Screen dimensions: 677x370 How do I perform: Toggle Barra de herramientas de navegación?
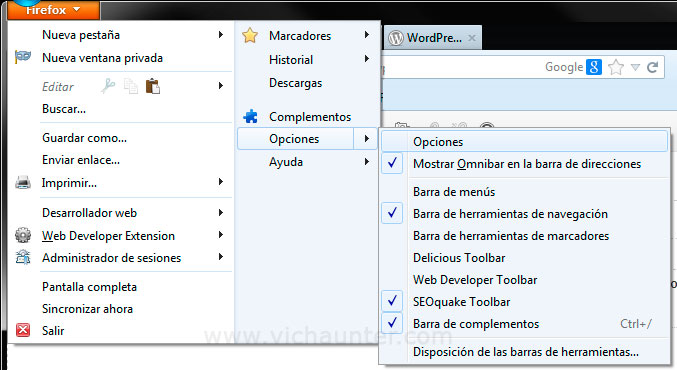click(x=510, y=214)
